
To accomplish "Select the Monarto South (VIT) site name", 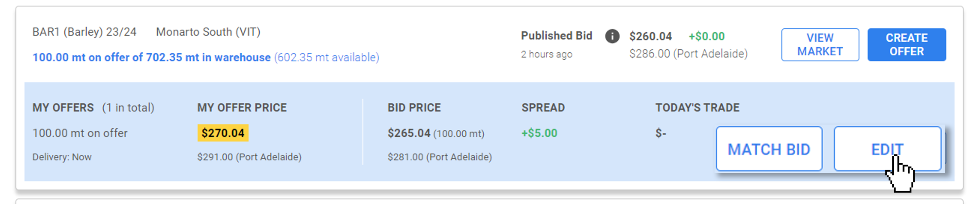I will coord(208,31).
